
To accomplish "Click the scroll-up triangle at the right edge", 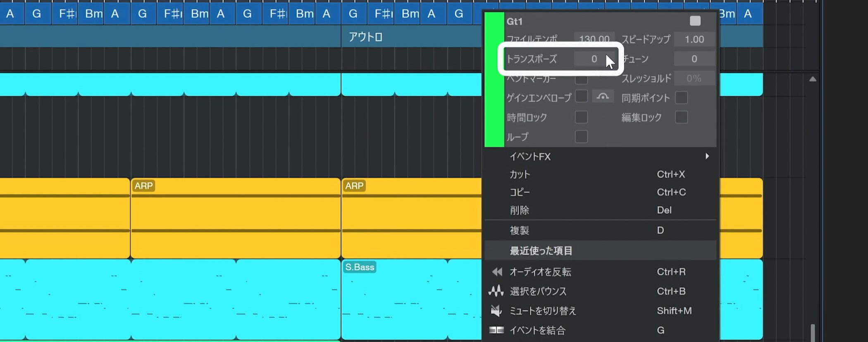I will (x=813, y=79).
